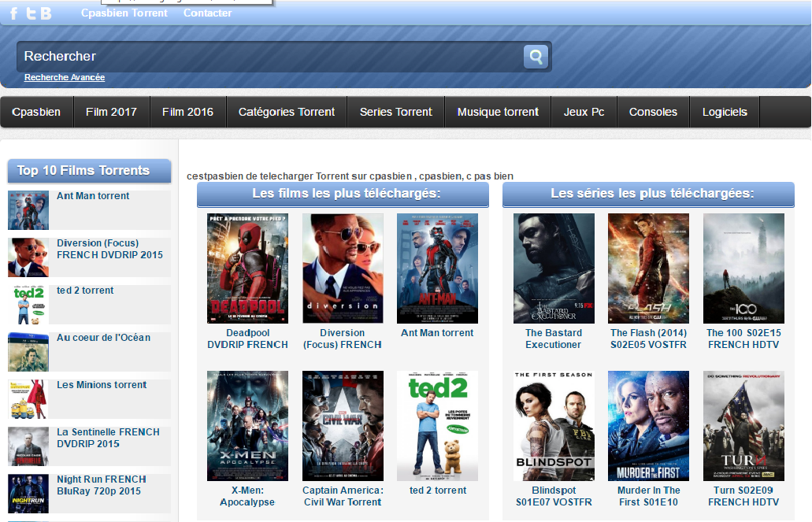Click the X-Men Apocalypse poster thumbnail
The image size is (812, 522).
click(x=247, y=425)
